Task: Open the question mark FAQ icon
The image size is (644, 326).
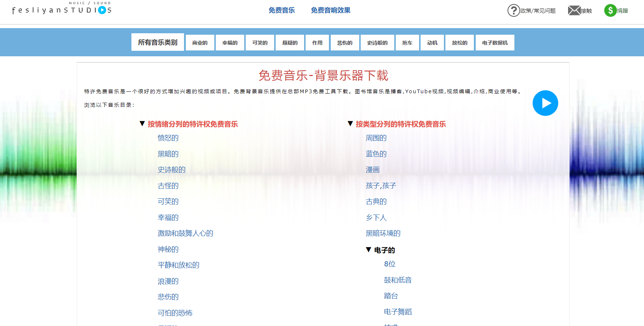Action: point(513,11)
